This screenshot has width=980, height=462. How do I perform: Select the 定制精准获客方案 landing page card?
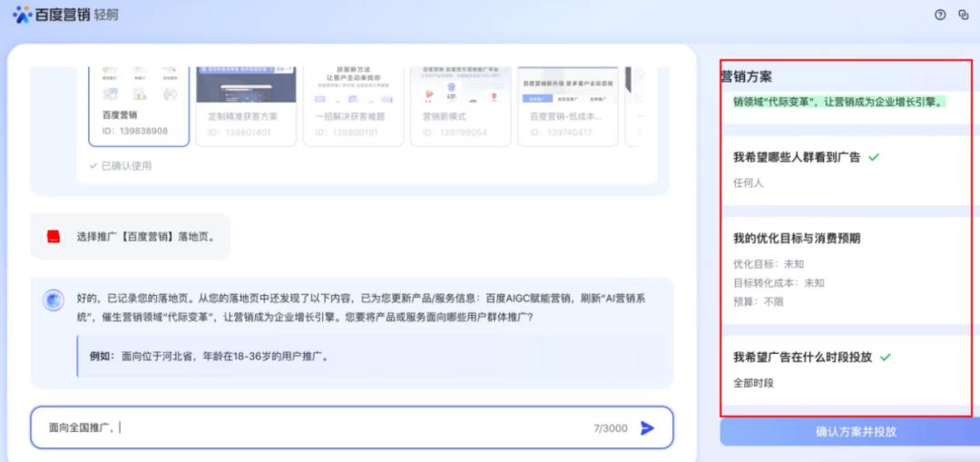pyautogui.click(x=246, y=105)
